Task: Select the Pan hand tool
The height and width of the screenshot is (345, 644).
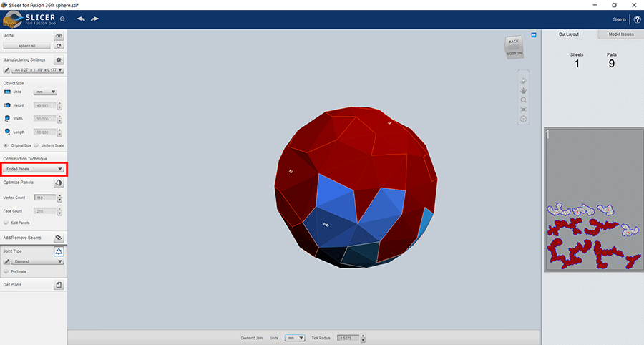Action: click(523, 90)
